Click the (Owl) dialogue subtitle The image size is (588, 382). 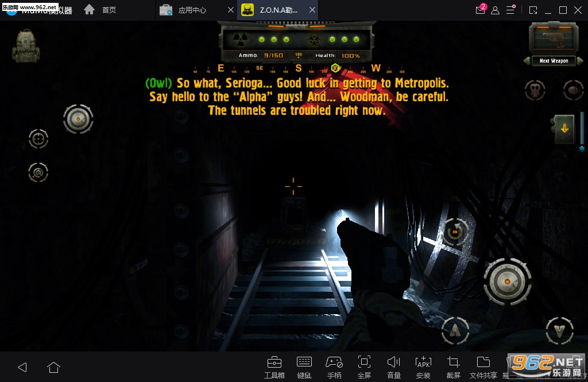pos(298,97)
